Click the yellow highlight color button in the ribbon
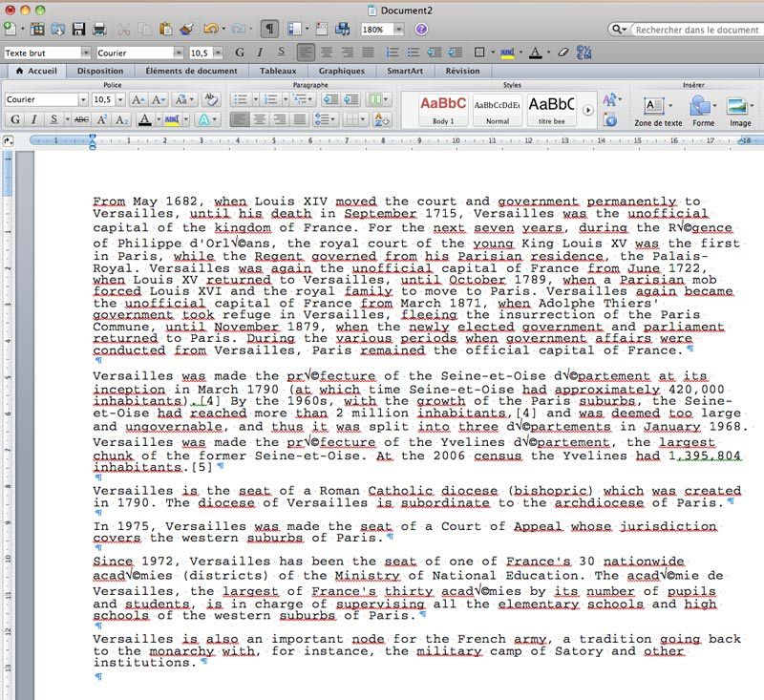Image resolution: width=764 pixels, height=700 pixels. coord(171,119)
